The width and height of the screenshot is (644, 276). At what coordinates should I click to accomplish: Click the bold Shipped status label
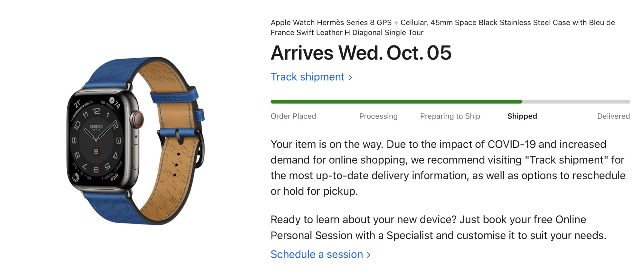coord(522,116)
